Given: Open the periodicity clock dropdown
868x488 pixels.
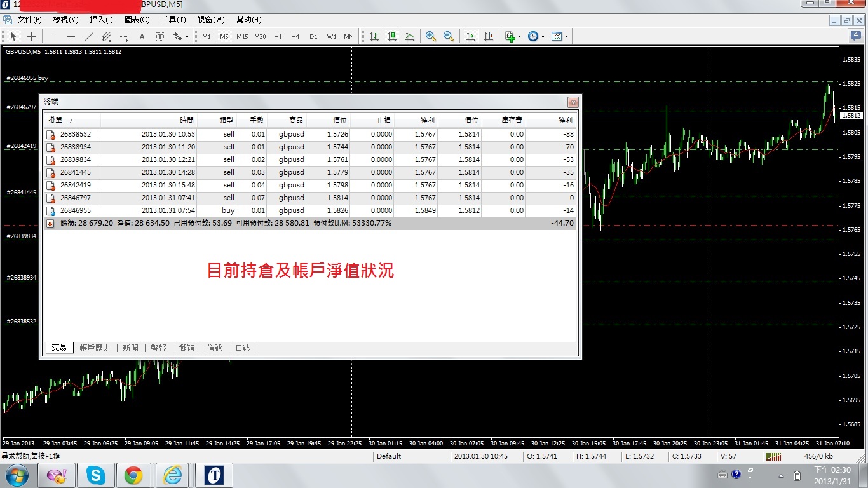Looking at the screenshot, I should [536, 36].
